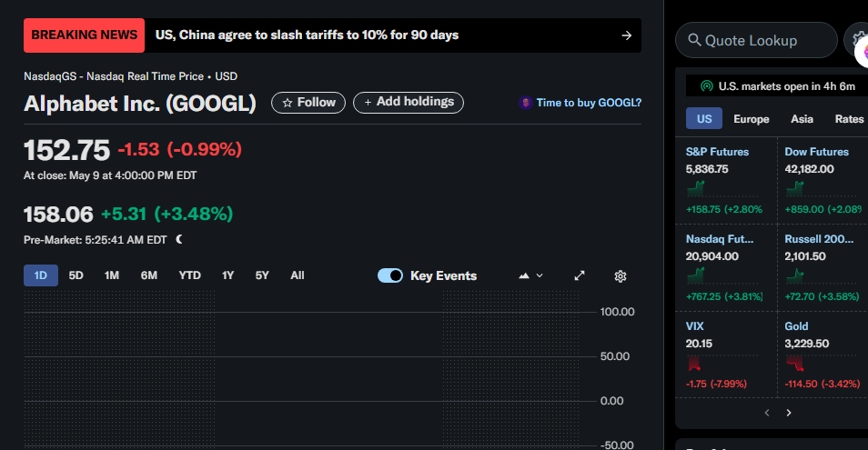This screenshot has width=868, height=450.
Task: Click Add holdings button
Action: pyautogui.click(x=409, y=102)
